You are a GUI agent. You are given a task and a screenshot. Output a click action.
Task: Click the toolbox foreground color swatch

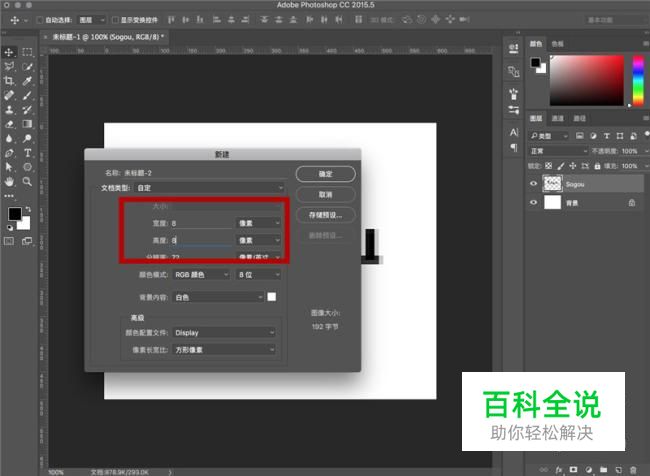click(14, 214)
